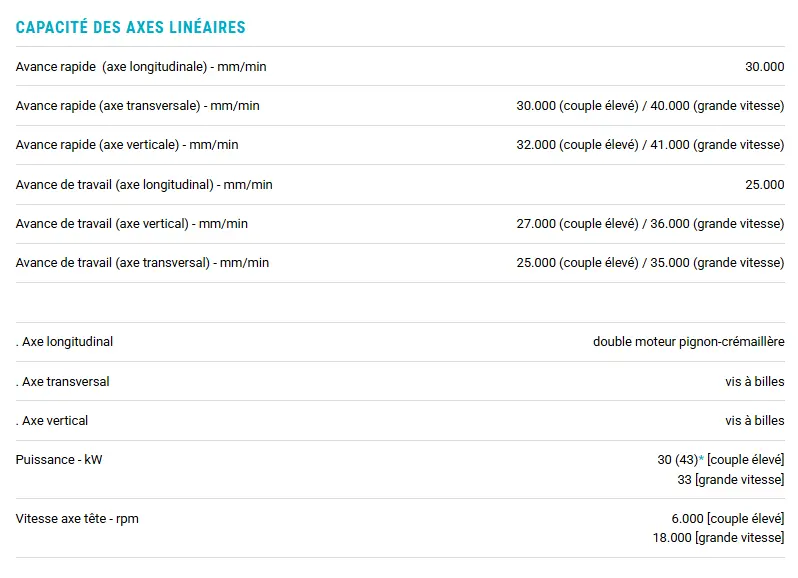The width and height of the screenshot is (798, 578).
Task: Select the Avance rapide axe longitudinale label
Action: [141, 67]
